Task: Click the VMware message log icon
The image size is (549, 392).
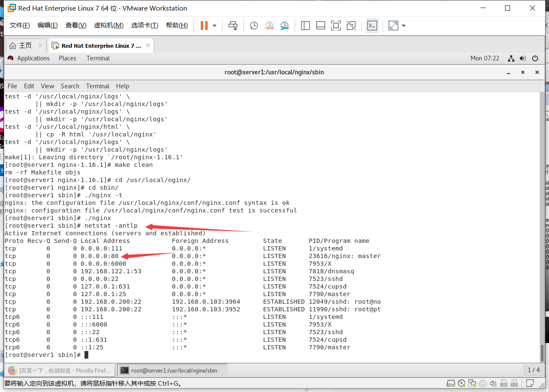Action: click(x=530, y=384)
